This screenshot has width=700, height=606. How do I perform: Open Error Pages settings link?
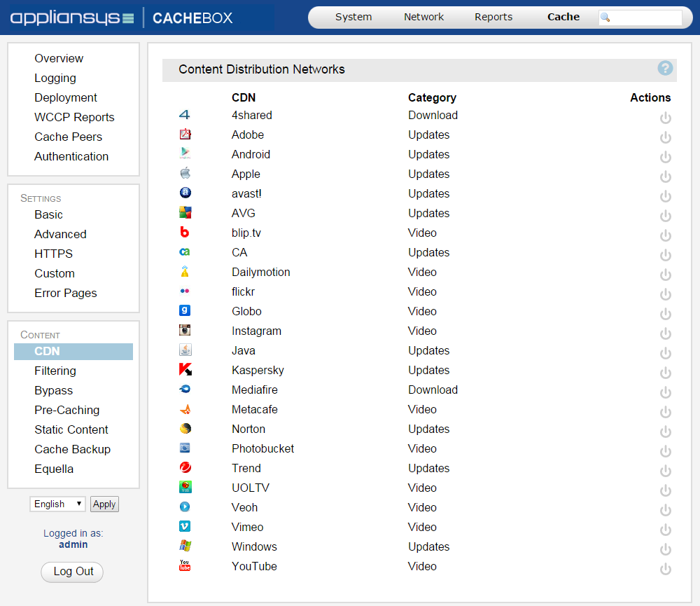(66, 293)
